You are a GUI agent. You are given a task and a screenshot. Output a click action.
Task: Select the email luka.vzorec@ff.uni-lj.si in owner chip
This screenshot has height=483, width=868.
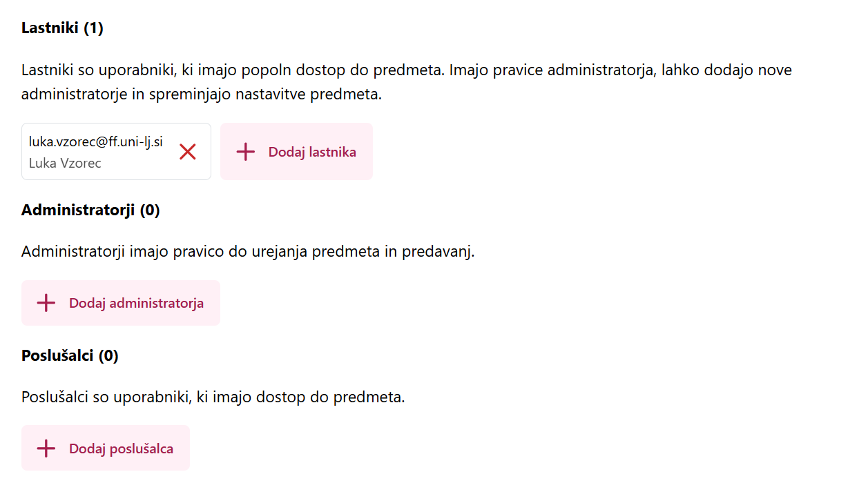[96, 141]
